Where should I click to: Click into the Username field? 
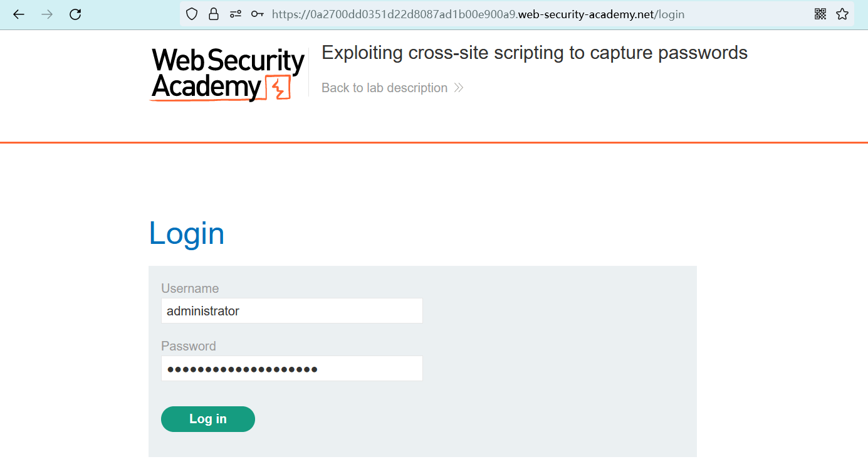pyautogui.click(x=291, y=311)
